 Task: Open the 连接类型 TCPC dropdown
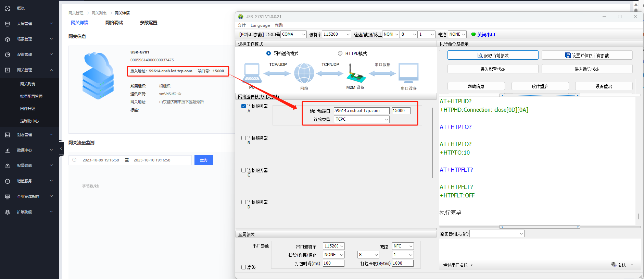click(386, 119)
